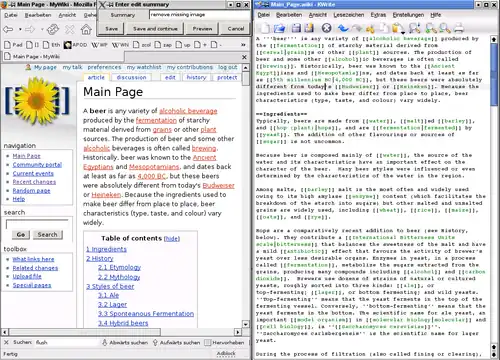Create new document in KWrite toolbar
The height and width of the screenshot is (360, 500).
265,28
